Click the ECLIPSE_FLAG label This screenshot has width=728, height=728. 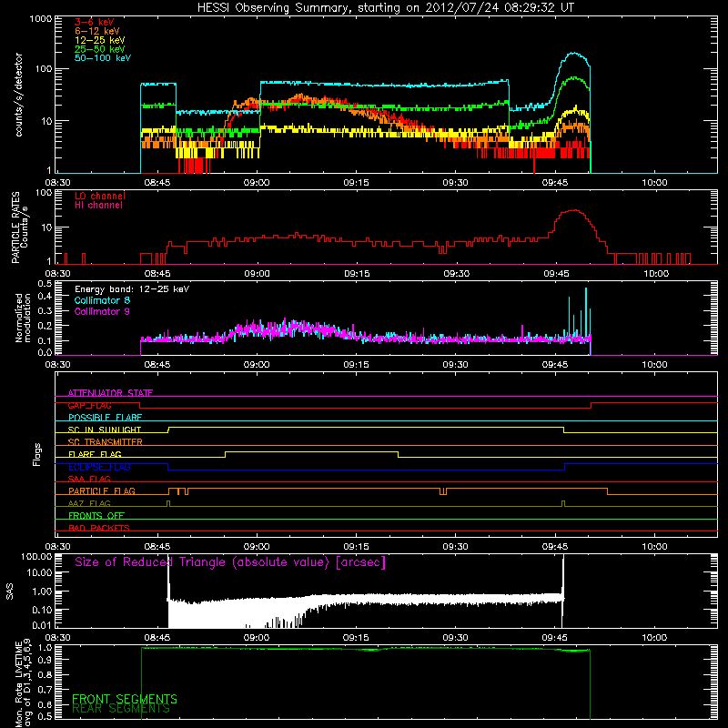coord(99,467)
